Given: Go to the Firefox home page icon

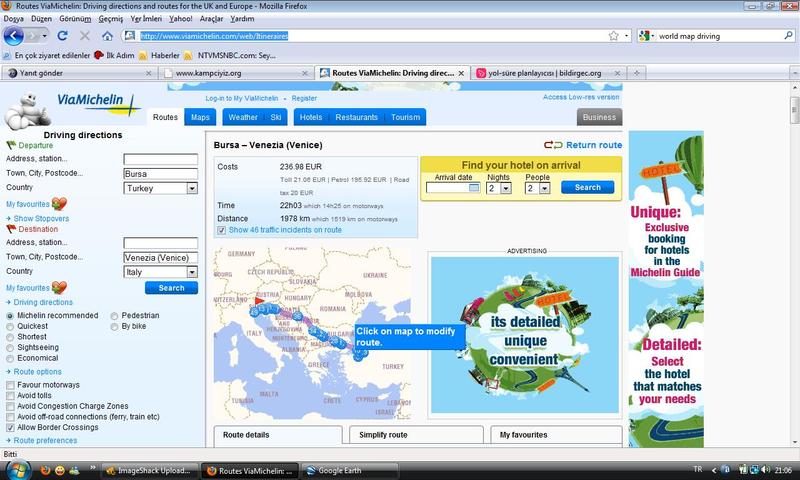Looking at the screenshot, I should [107, 36].
